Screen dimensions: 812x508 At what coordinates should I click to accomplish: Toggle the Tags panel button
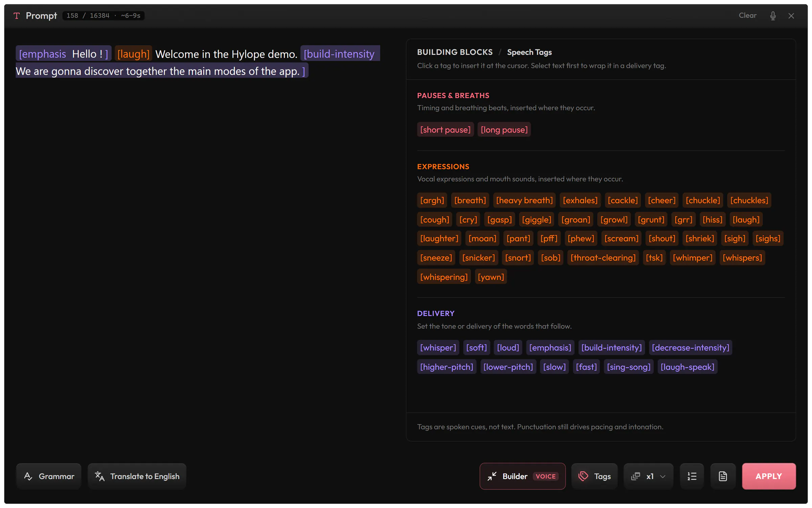click(x=594, y=476)
